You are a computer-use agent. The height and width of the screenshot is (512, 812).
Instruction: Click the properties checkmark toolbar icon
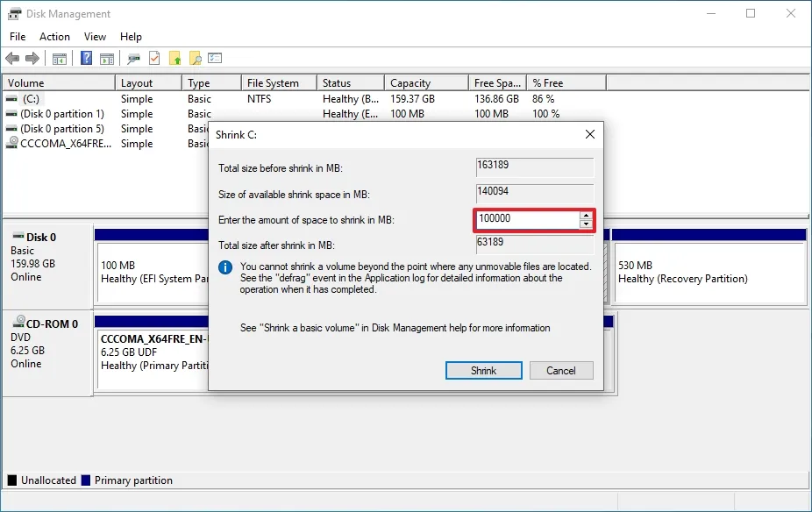tap(153, 59)
